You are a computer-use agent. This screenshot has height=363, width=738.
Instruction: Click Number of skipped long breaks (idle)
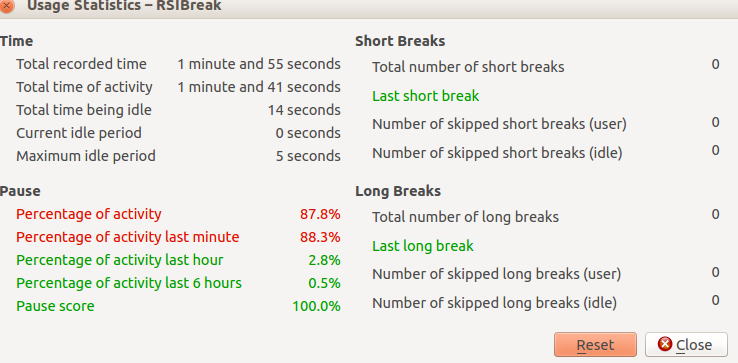point(494,303)
